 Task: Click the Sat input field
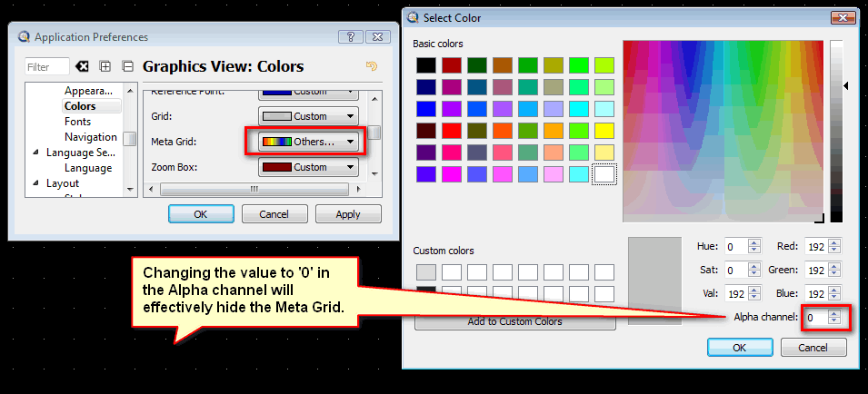coord(735,271)
